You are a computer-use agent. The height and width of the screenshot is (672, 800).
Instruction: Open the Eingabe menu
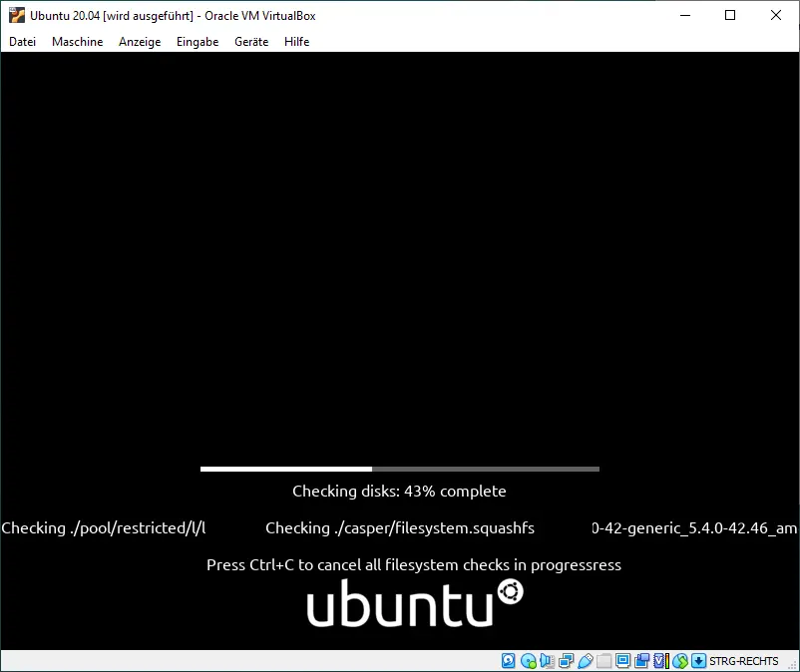[x=197, y=42]
